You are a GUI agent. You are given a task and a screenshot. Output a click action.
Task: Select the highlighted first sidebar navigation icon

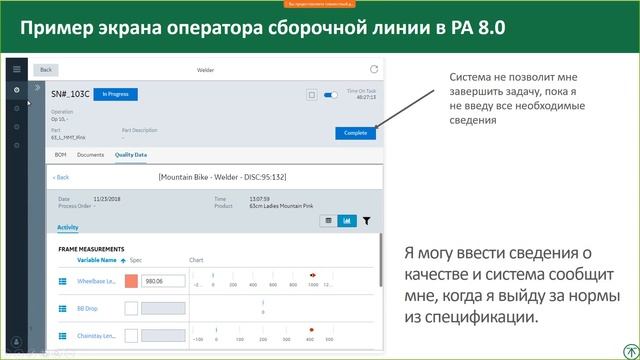click(17, 90)
